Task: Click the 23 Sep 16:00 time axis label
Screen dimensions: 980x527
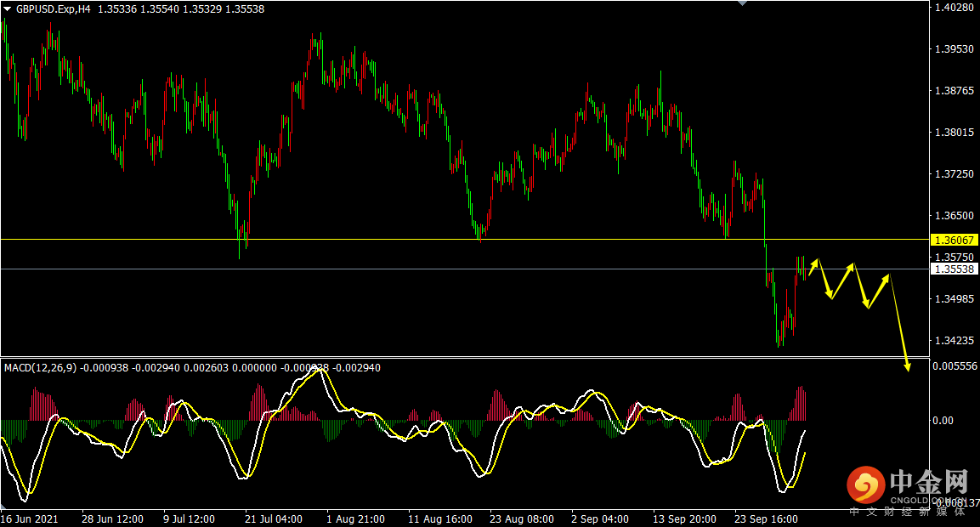Action: pos(766,518)
